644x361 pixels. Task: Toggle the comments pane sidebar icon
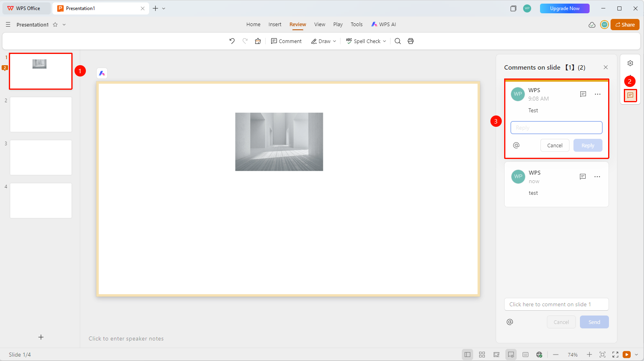pyautogui.click(x=630, y=95)
